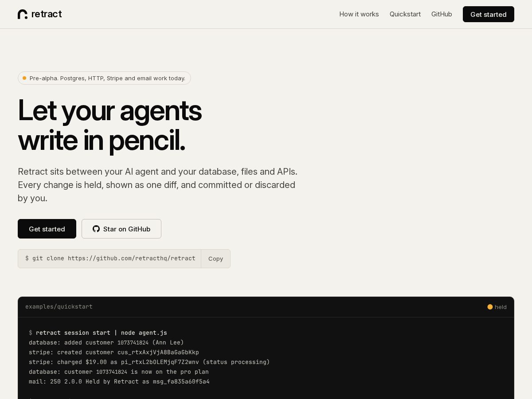
Task: Click the orange pre-alpha status dot
Action: click(24, 78)
